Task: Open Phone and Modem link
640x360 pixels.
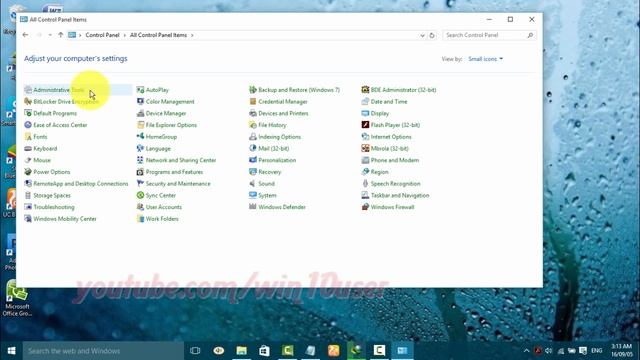Action: [395, 160]
